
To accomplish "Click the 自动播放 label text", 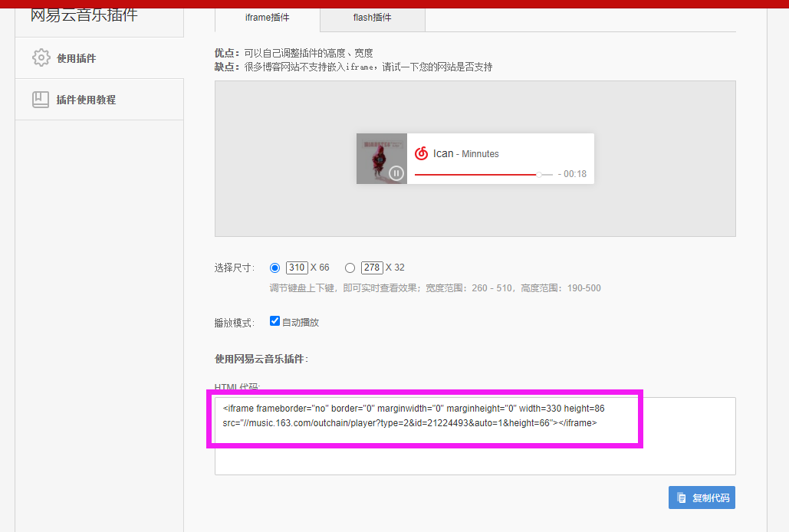I will pos(301,322).
